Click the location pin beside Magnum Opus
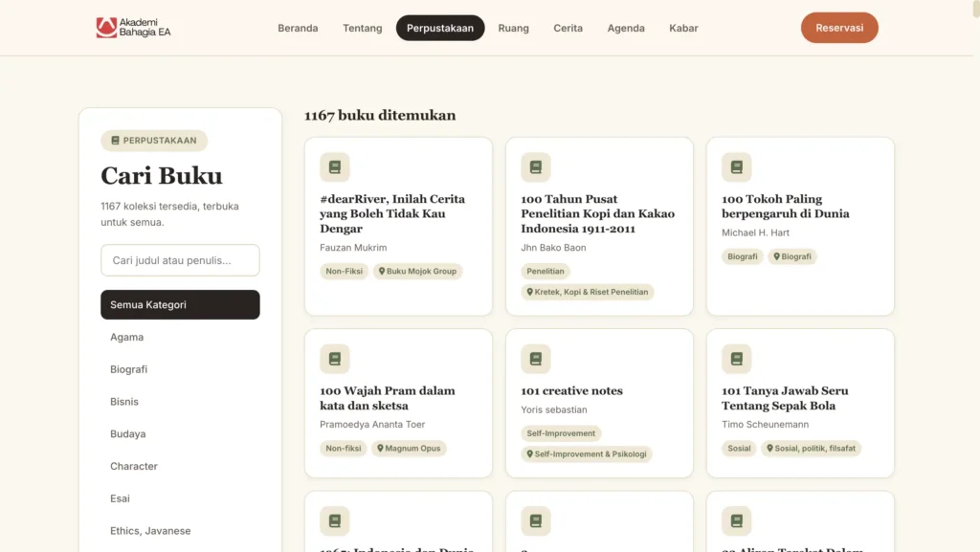The width and height of the screenshot is (980, 552). coord(380,449)
